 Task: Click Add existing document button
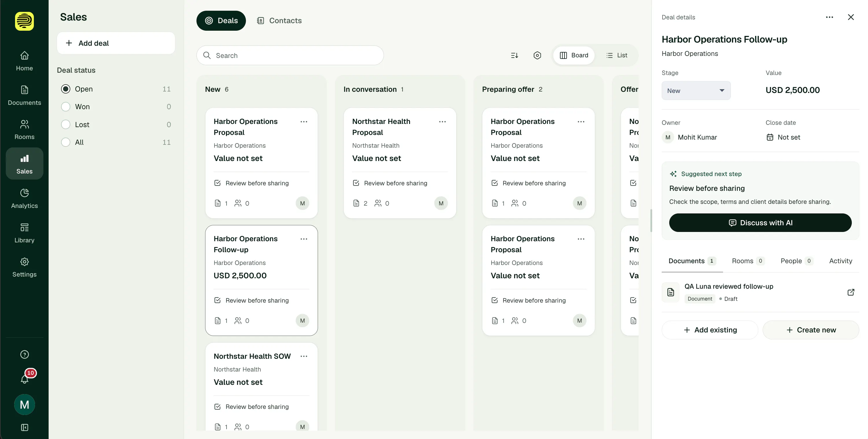pos(710,330)
